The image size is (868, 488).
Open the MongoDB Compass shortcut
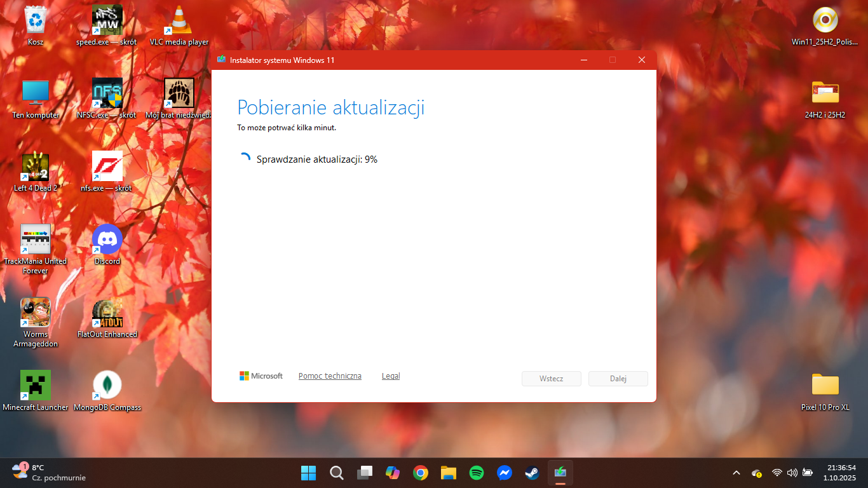pyautogui.click(x=107, y=385)
